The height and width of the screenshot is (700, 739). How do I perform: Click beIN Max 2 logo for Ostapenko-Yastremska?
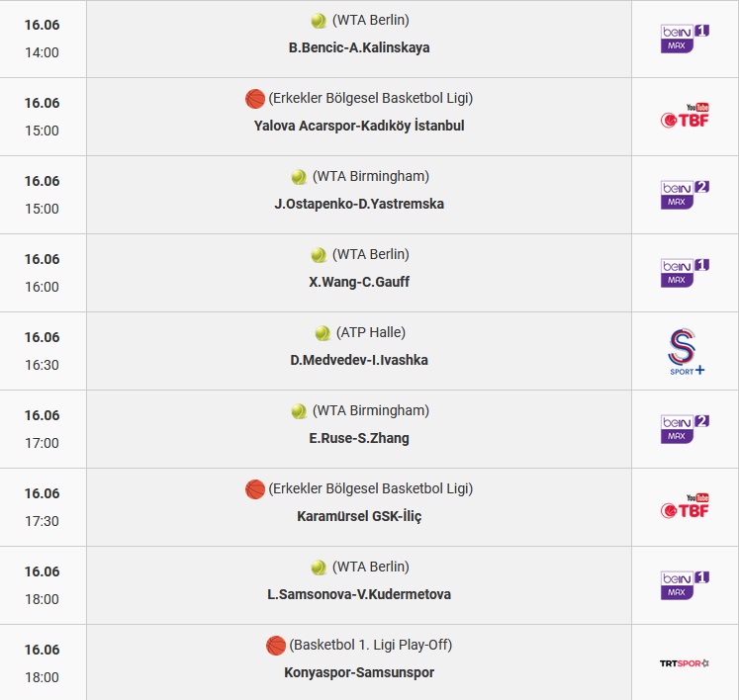pos(685,195)
